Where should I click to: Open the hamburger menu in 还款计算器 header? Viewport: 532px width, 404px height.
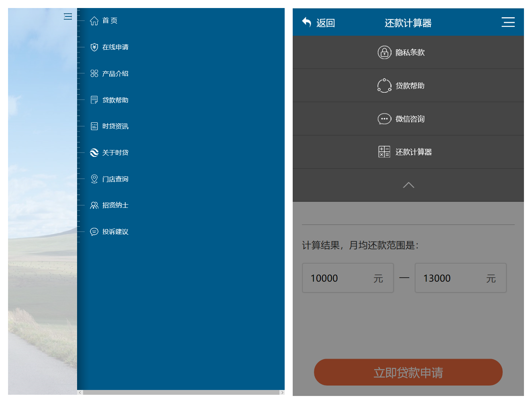(x=508, y=22)
